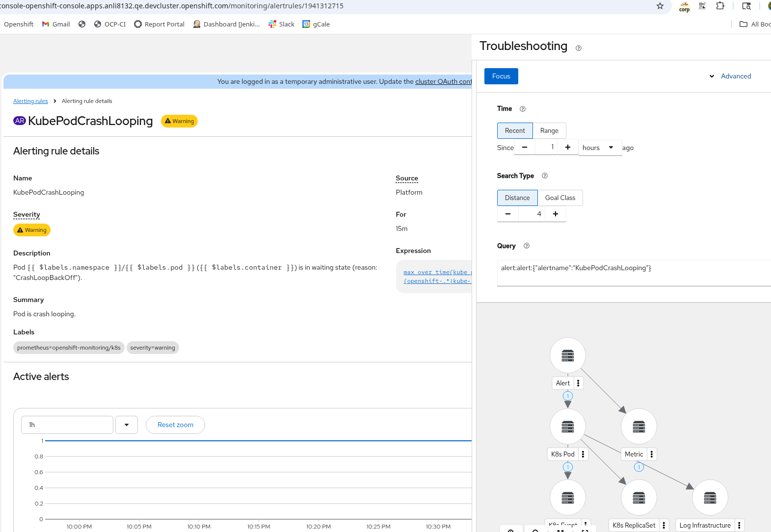Expand the Advanced options section
The height and width of the screenshot is (532, 771).
point(730,76)
